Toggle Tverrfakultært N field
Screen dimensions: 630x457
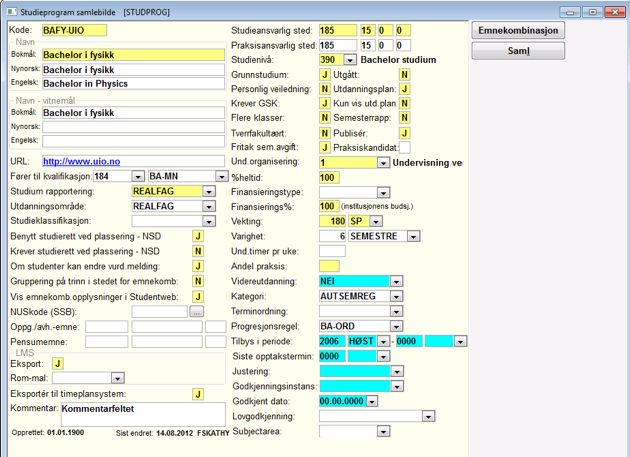pyautogui.click(x=325, y=133)
